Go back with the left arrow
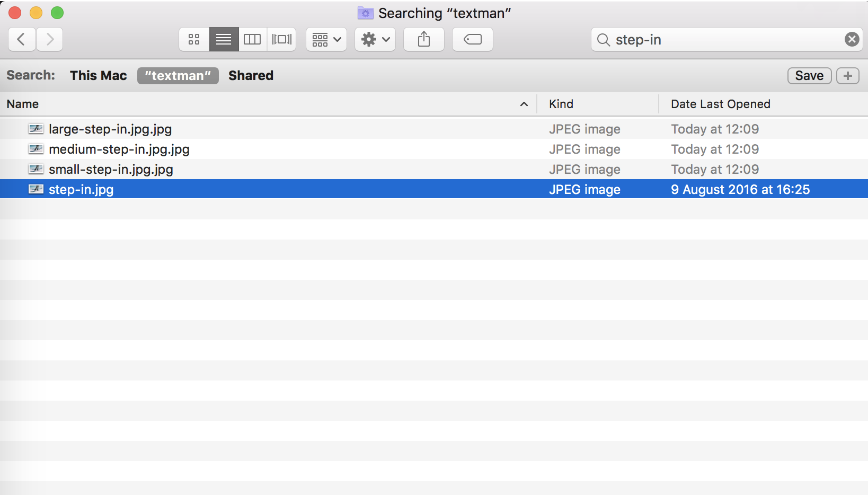Screen dimensions: 868x495 (22, 40)
